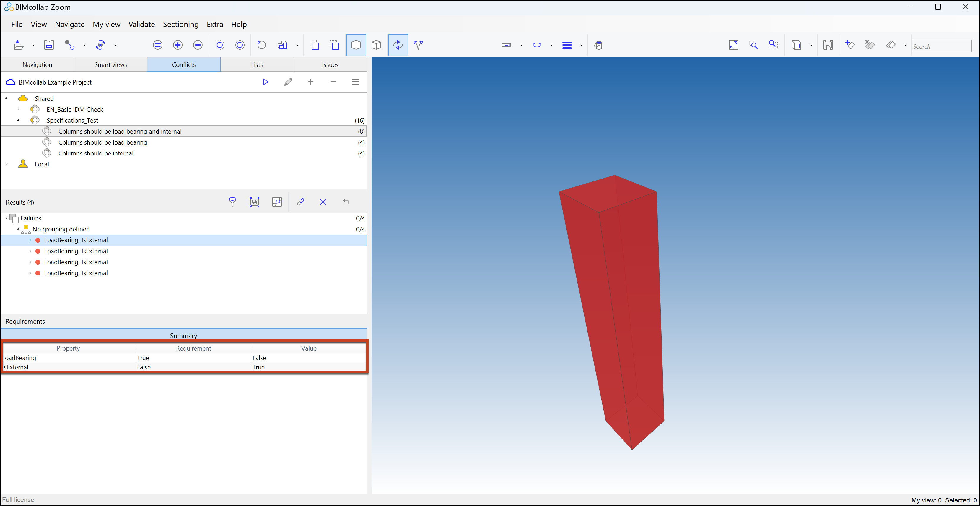
Task: Click the link chain icon in Results
Action: click(301, 202)
